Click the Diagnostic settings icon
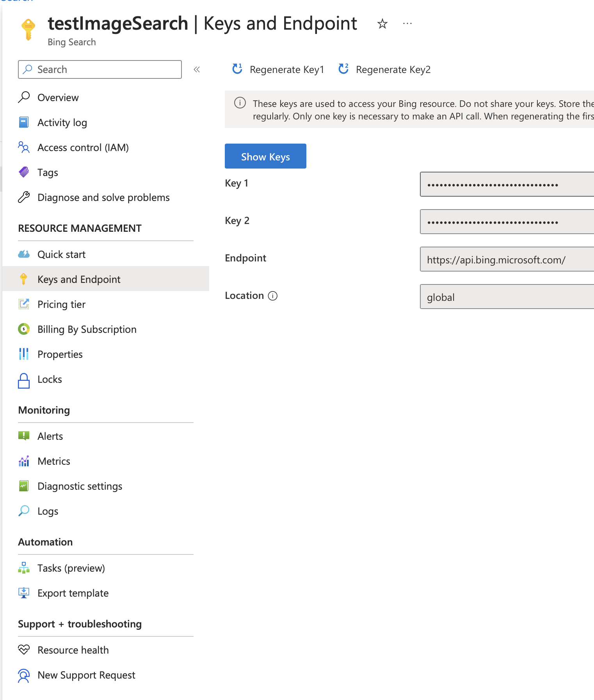594x700 pixels. [24, 486]
